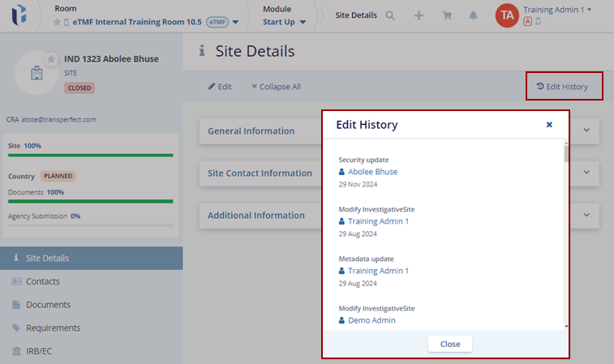The image size is (614, 364).
Task: Click the TA user avatar
Action: (x=506, y=15)
